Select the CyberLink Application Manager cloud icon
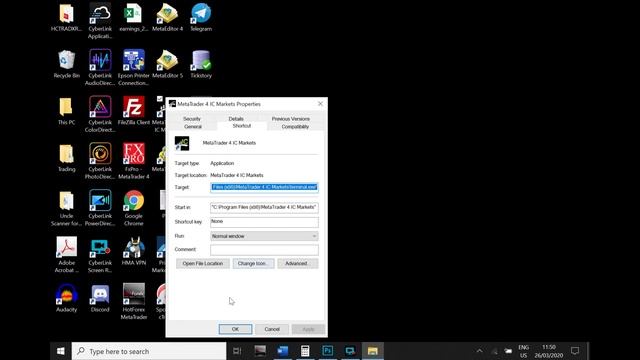640x360 pixels. pyautogui.click(x=100, y=21)
